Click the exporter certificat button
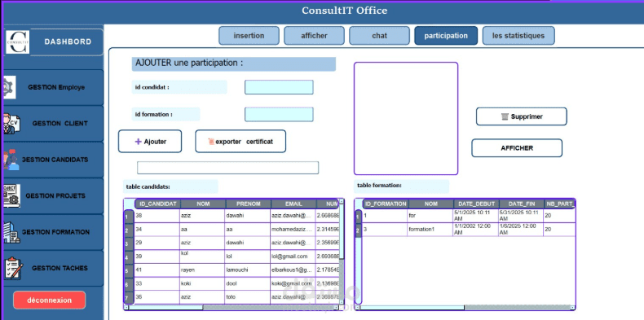Viewport: 644px width, 320px height. 240,142
